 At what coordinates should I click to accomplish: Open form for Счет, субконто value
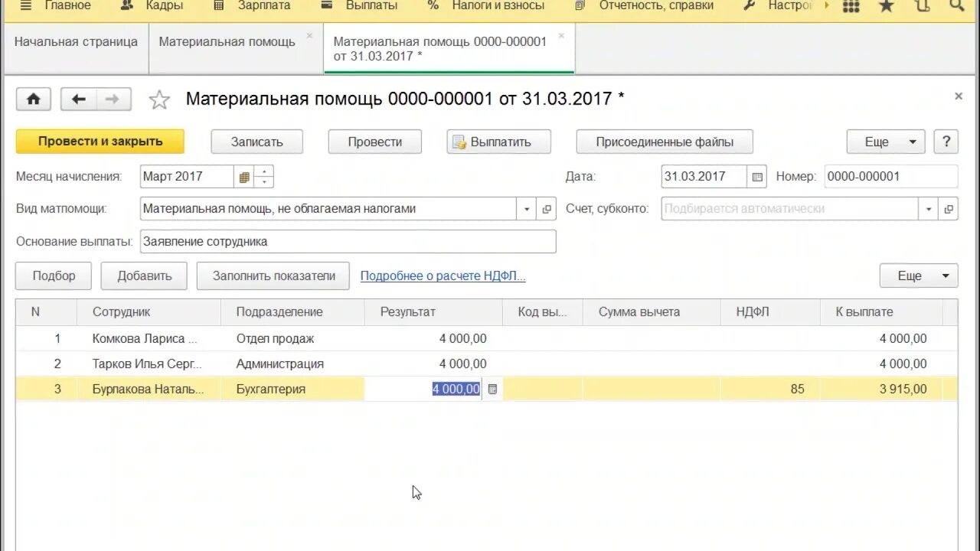point(949,209)
